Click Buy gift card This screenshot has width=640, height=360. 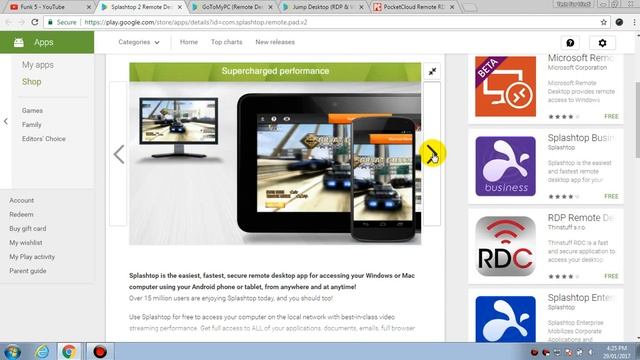pyautogui.click(x=28, y=229)
